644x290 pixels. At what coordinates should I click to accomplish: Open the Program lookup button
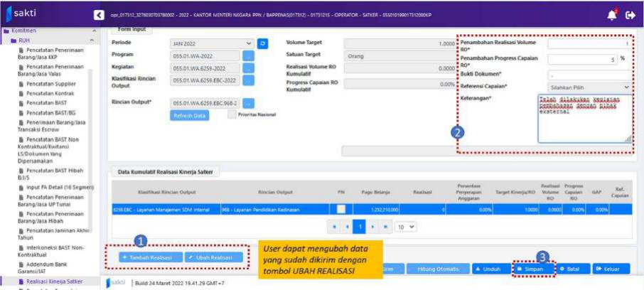click(x=248, y=55)
